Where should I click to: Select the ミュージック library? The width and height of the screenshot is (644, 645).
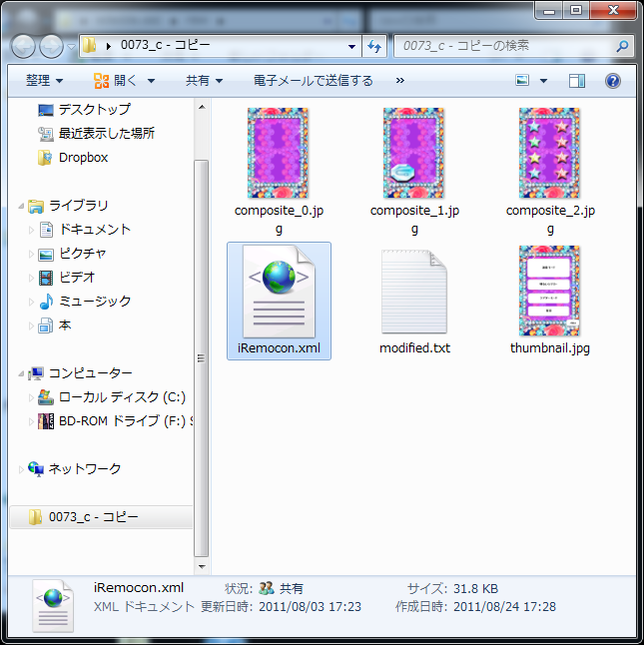[x=85, y=302]
